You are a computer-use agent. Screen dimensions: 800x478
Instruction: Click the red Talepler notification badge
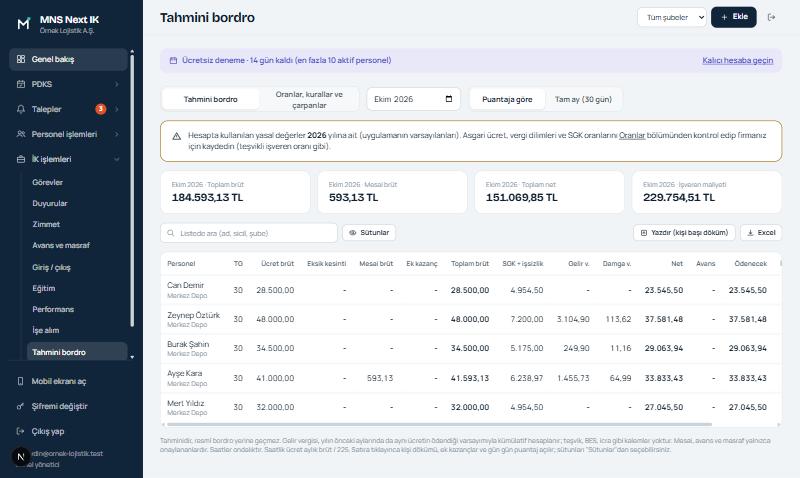[x=101, y=109]
